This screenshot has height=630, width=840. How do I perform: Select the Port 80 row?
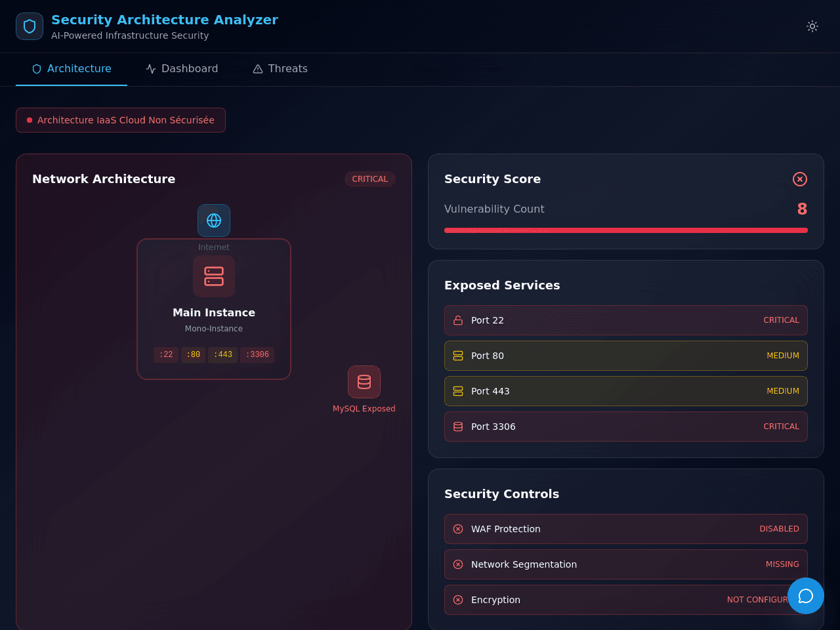pyautogui.click(x=626, y=356)
